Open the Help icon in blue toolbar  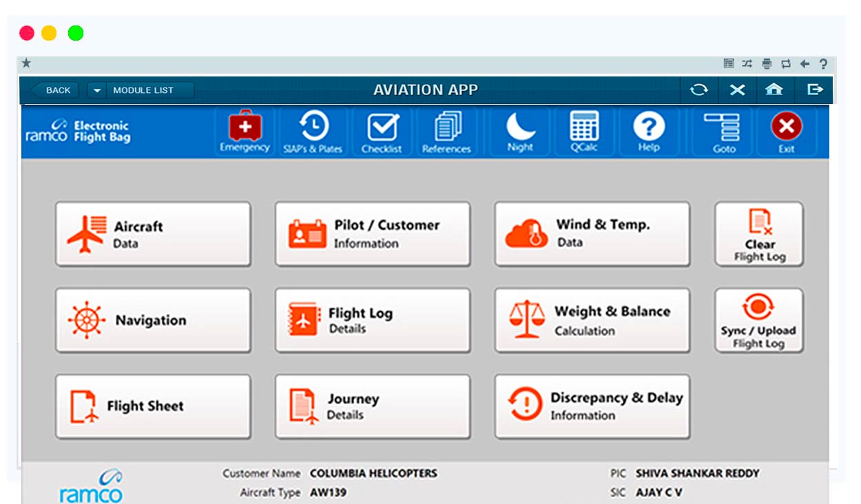648,132
